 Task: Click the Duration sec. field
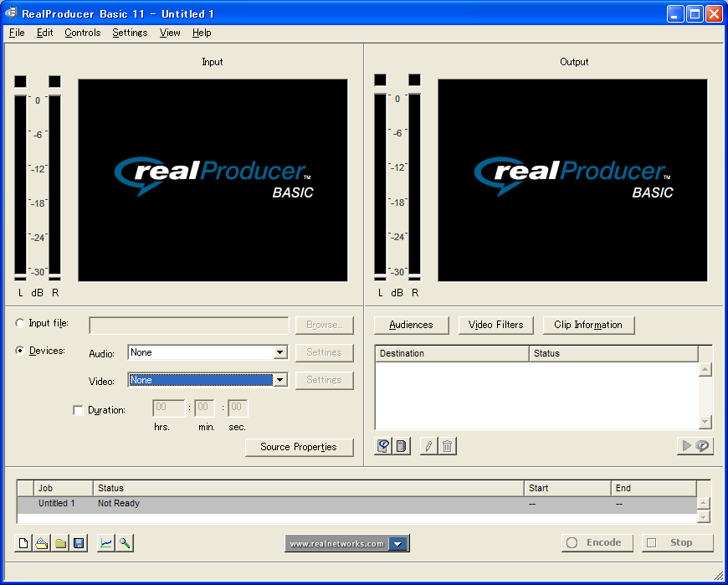pyautogui.click(x=238, y=408)
